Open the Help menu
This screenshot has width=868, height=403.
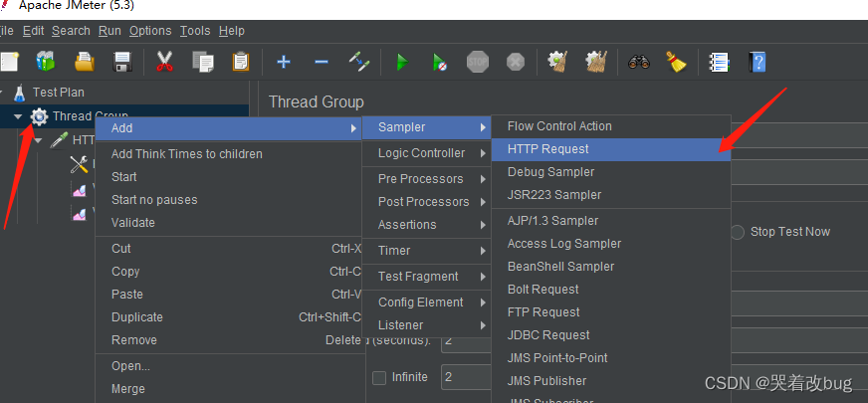tap(231, 31)
